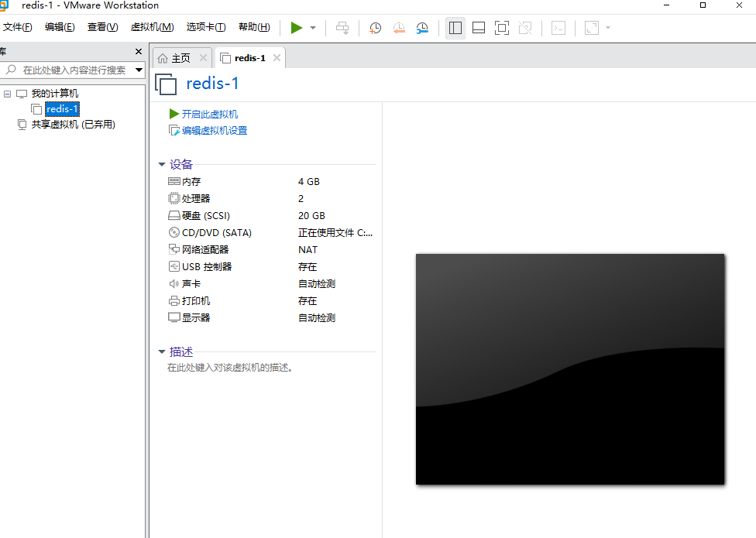Screen dimensions: 756x538
Task: Open stretch display dropdown arrow
Action: coord(608,28)
